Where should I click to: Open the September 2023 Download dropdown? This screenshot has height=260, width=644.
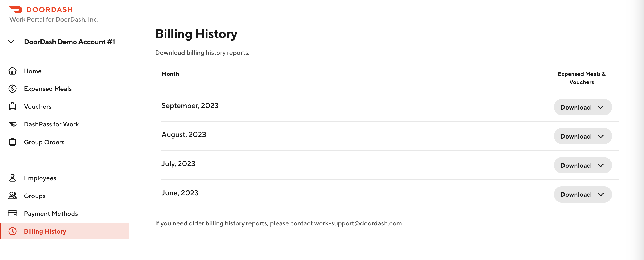point(582,107)
